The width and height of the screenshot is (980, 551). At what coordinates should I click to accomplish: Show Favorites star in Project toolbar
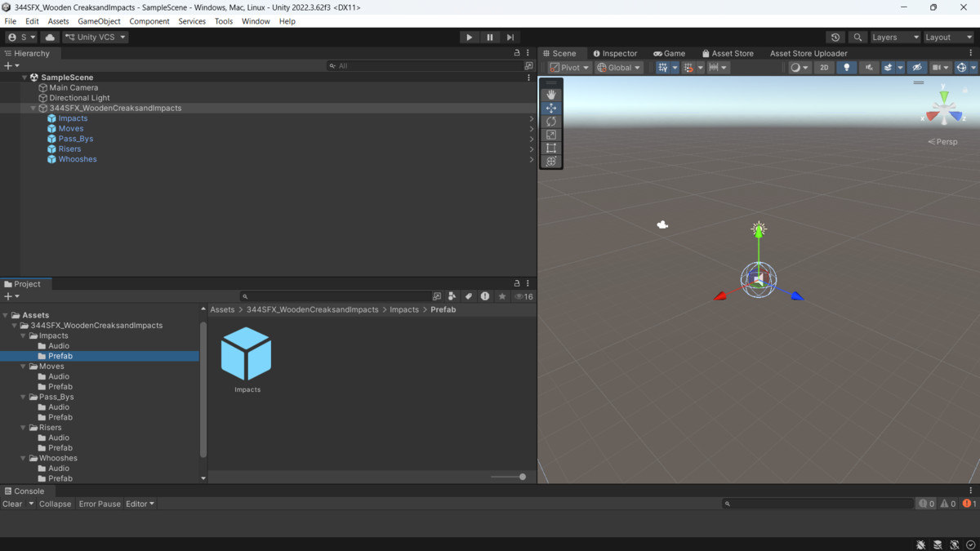pos(502,296)
